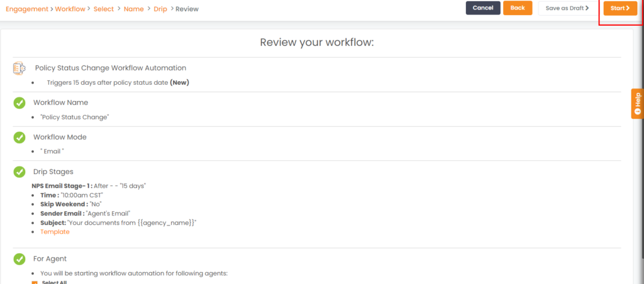Go to Name breadcrumb step

[133, 9]
